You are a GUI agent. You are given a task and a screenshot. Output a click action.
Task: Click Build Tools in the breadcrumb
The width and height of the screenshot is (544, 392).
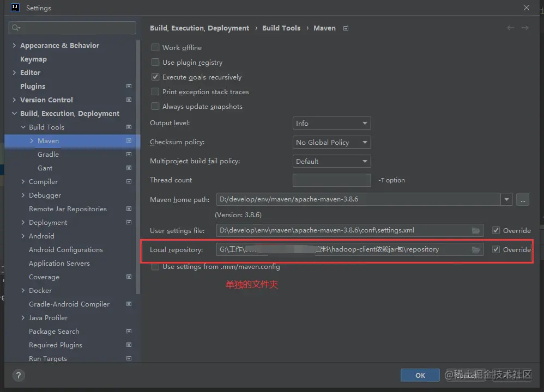(x=281, y=28)
